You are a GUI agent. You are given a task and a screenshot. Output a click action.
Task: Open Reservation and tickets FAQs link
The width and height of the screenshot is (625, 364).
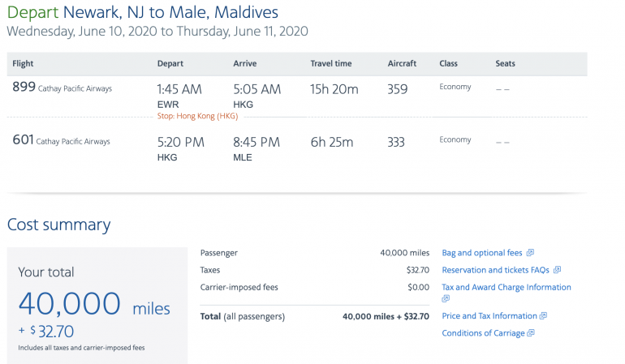click(496, 270)
